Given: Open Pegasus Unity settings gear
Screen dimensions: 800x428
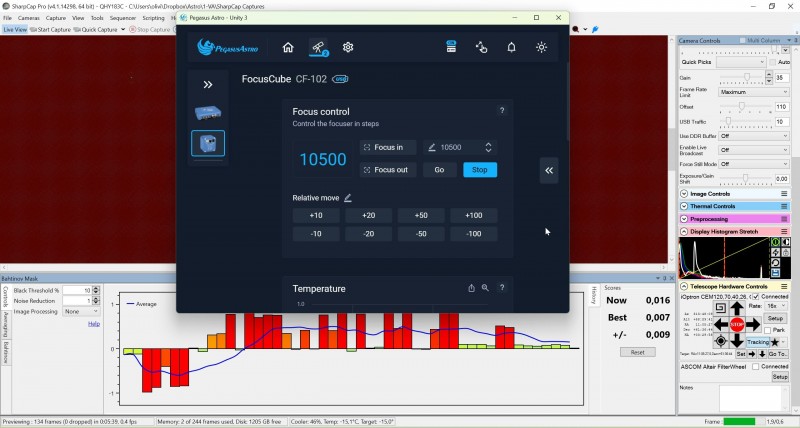Looking at the screenshot, I should coord(348,47).
